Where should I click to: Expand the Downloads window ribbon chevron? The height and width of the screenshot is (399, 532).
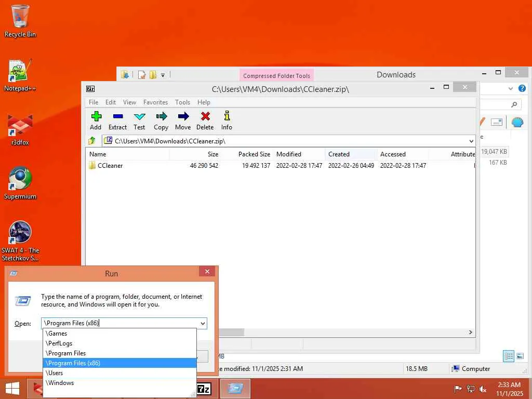click(511, 88)
